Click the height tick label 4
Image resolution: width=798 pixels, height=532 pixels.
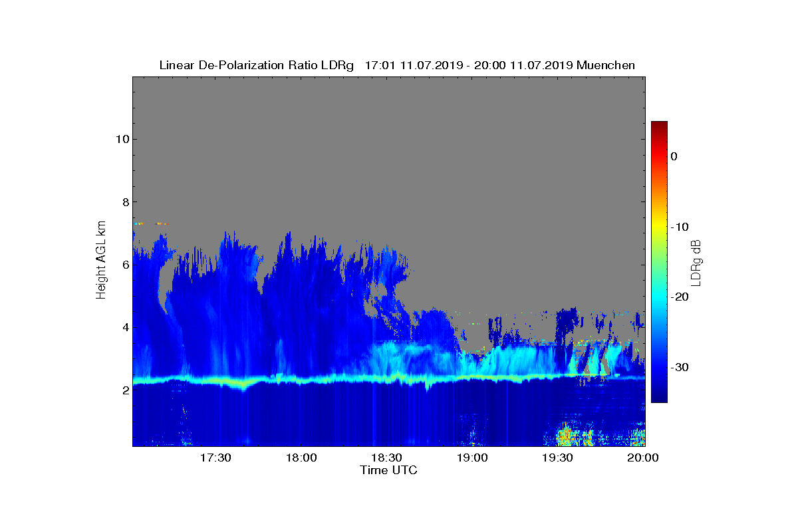[124, 327]
